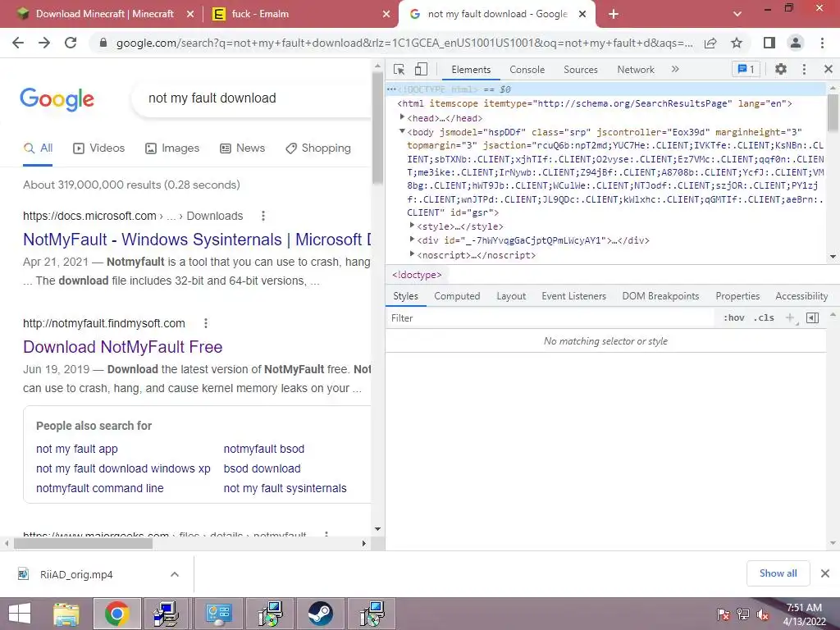Select the !doctype breadcrumb
Screen dimensions: 840x630
417,275
